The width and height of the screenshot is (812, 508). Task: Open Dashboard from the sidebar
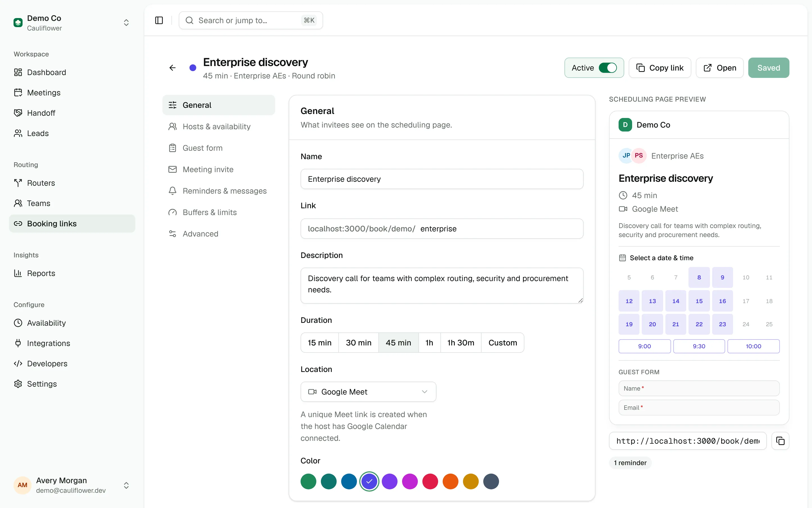(x=72, y=72)
